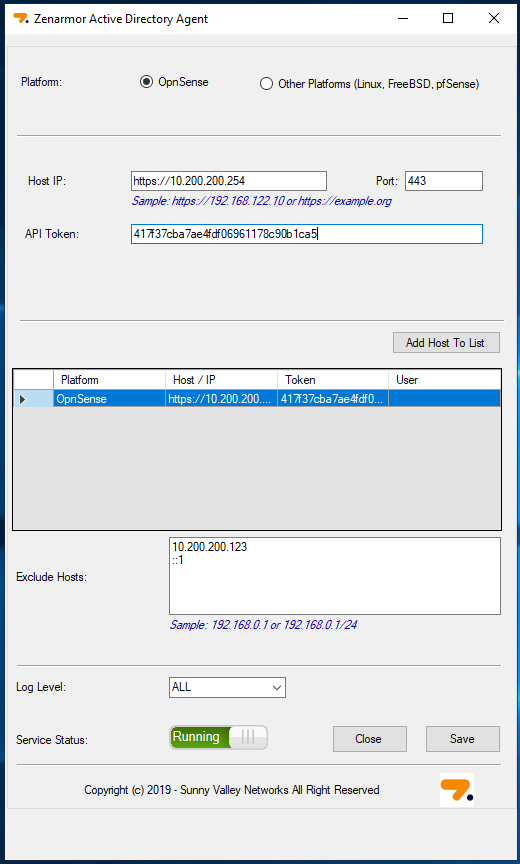Toggle the Running service status switch
Image resolution: width=520 pixels, height=864 pixels.
[219, 737]
